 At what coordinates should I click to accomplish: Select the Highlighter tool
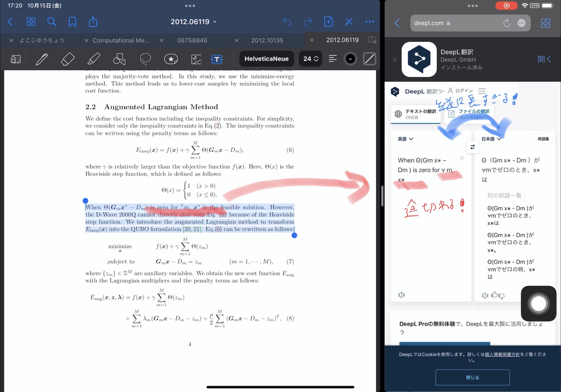[93, 59]
